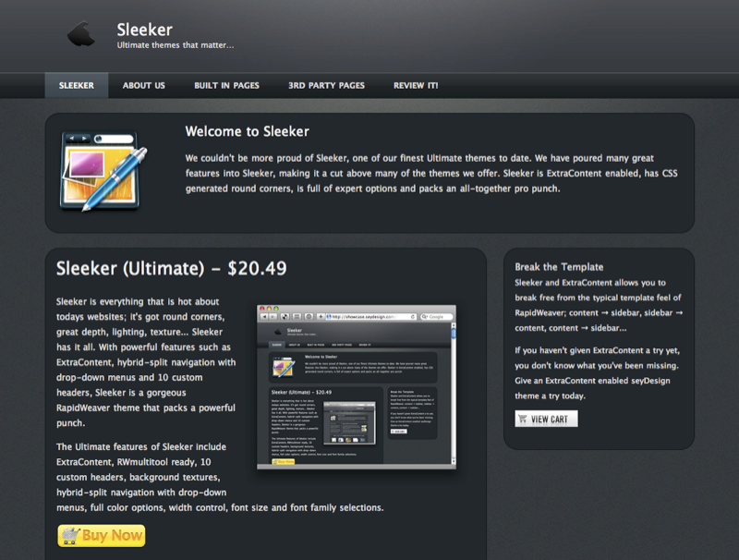Click the View Cart button
Viewport: 739px width, 560px height.
tap(546, 419)
